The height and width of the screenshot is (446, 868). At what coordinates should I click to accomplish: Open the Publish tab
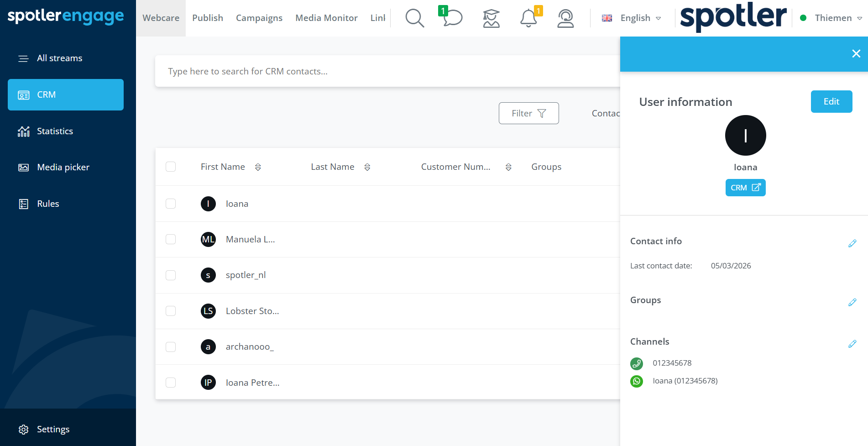click(x=208, y=18)
